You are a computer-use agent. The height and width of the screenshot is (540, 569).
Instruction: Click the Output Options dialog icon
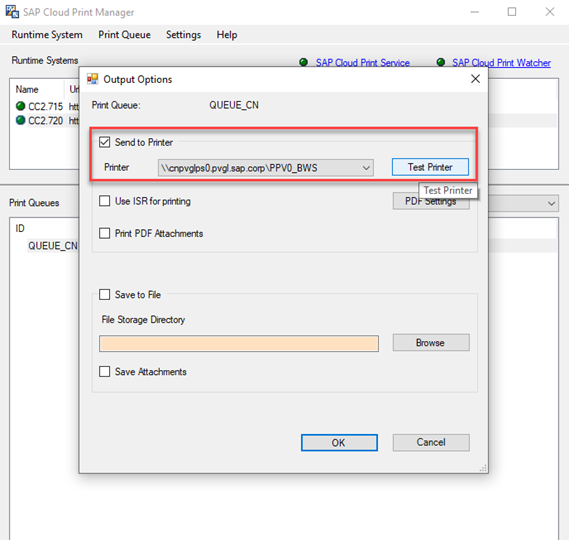93,79
